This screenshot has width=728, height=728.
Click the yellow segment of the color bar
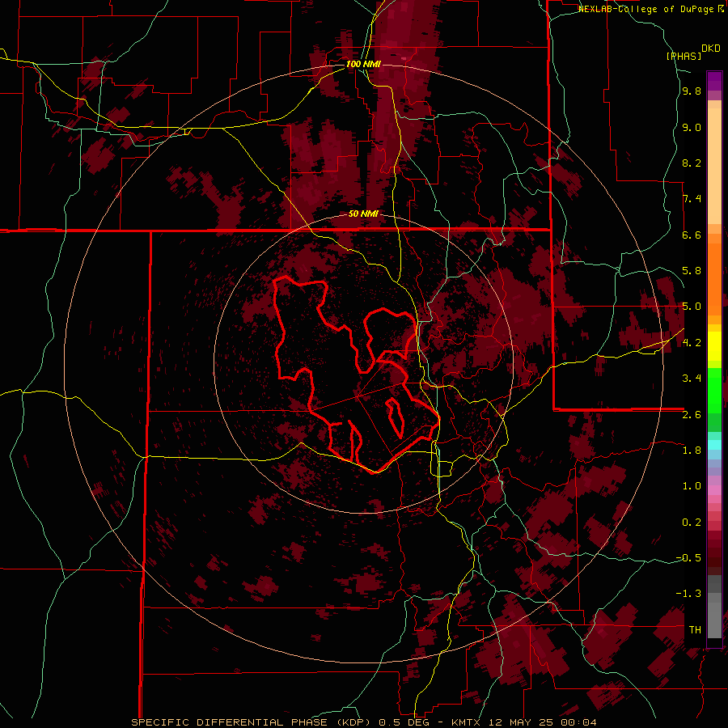click(x=714, y=346)
